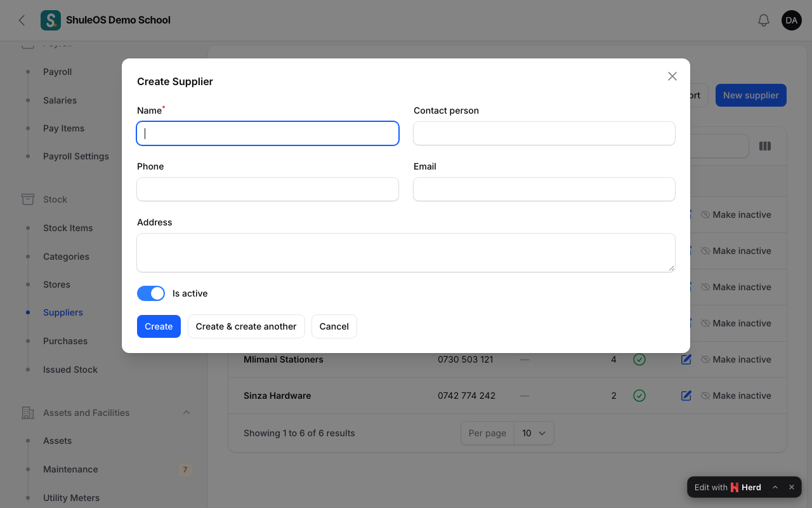
Task: Open the ShuleOS logo home icon
Action: pyautogui.click(x=51, y=20)
